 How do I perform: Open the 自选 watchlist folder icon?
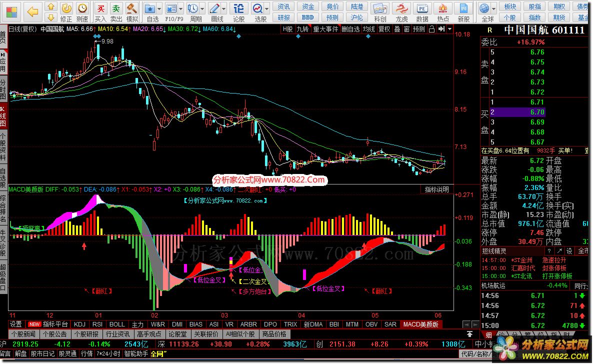[x=151, y=12]
